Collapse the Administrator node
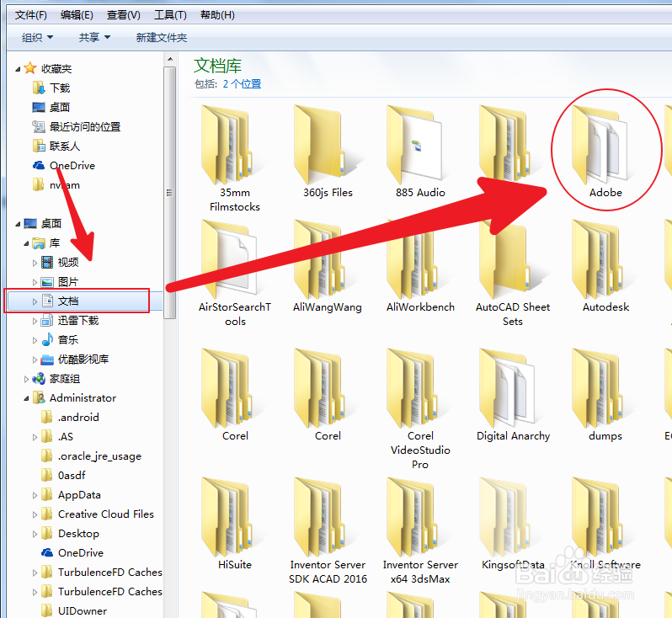Screen dimensions: 672x618 (x=26, y=398)
